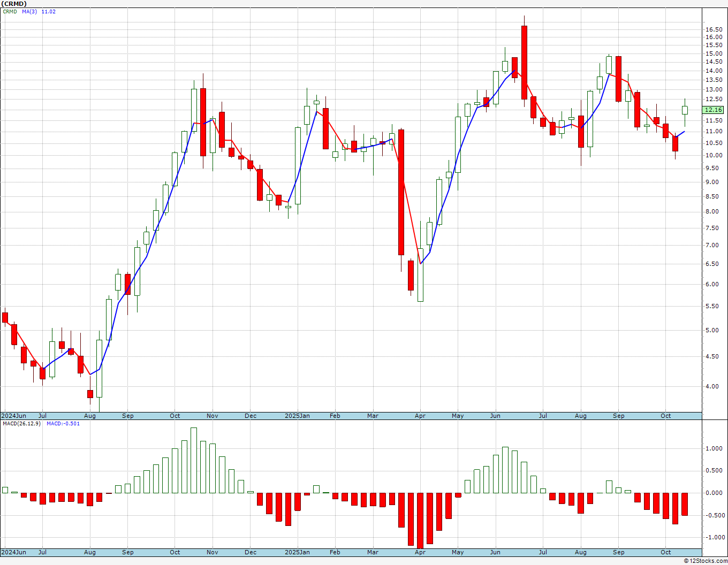The image size is (728, 565).
Task: Click the 16.00 price axis label
Action: tap(713, 37)
